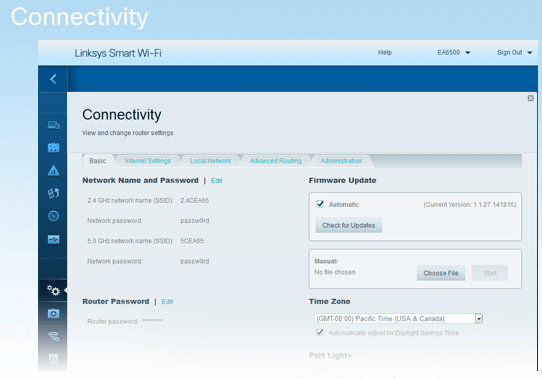Click the 5.0 GHz network password value
This screenshot has height=379, width=542.
click(195, 261)
